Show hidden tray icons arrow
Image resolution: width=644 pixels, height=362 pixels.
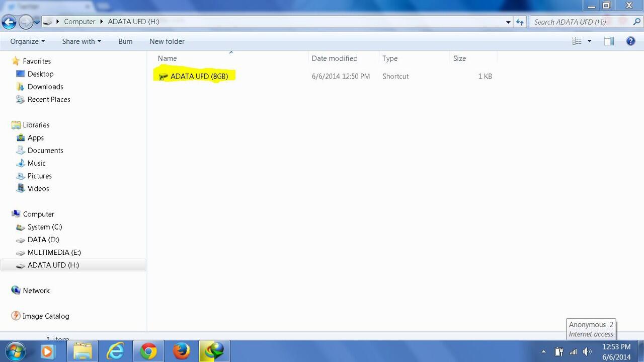(543, 352)
